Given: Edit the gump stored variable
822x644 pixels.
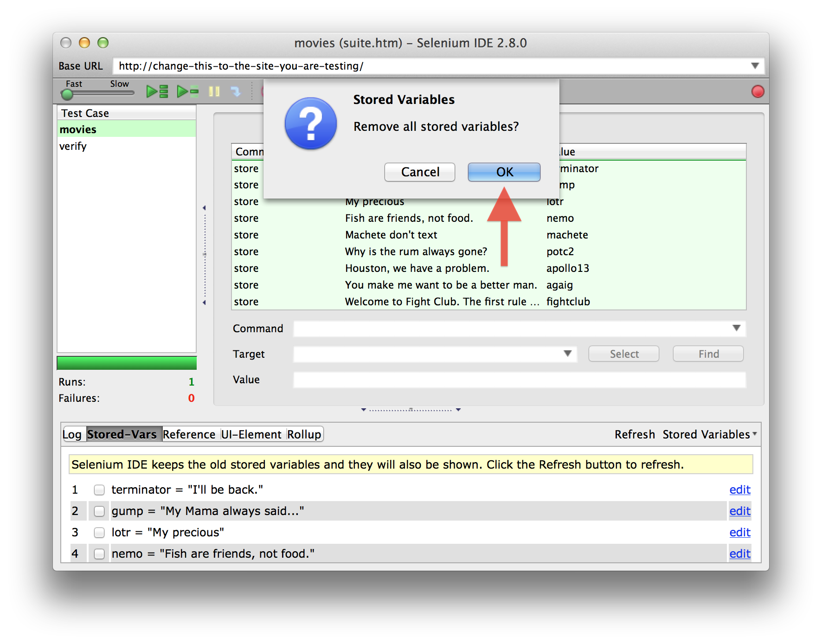Looking at the screenshot, I should pos(740,511).
